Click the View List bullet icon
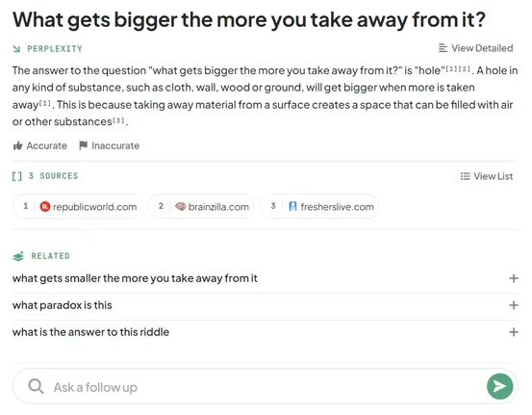 (466, 176)
